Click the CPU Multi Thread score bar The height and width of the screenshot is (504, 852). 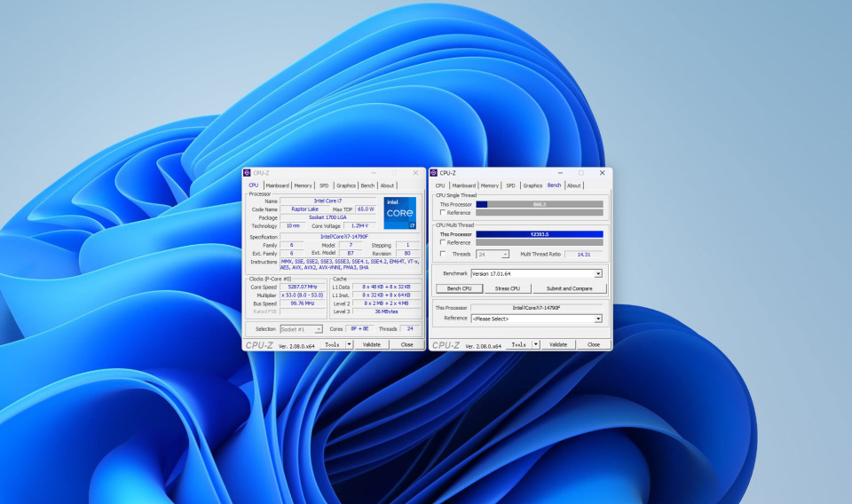539,234
